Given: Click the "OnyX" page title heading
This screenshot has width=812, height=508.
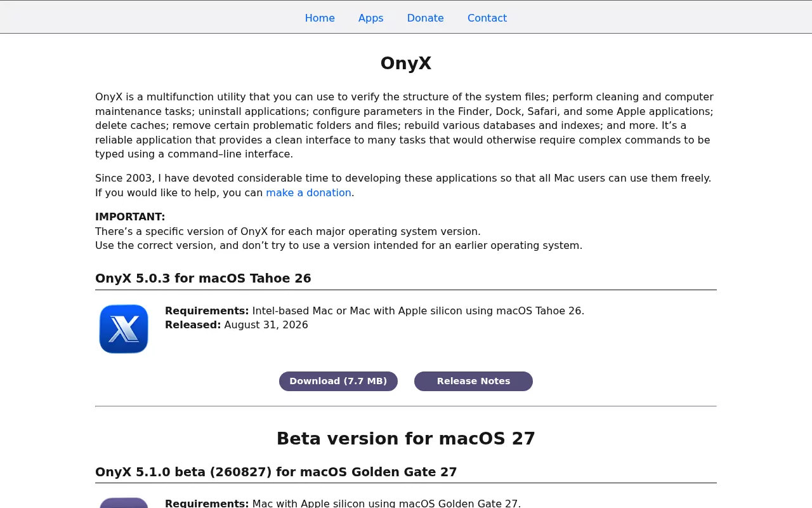Looking at the screenshot, I should pyautogui.click(x=406, y=63).
